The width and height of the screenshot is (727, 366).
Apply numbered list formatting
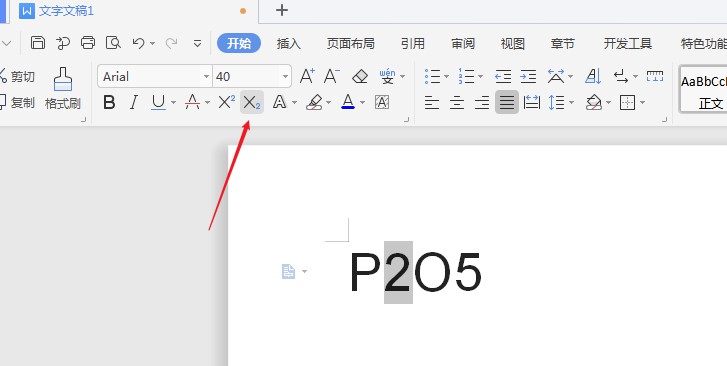point(466,76)
